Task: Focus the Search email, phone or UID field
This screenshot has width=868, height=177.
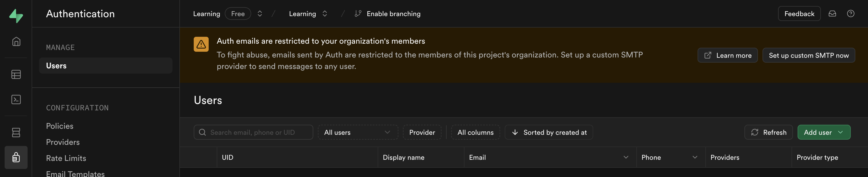Action: pyautogui.click(x=254, y=132)
